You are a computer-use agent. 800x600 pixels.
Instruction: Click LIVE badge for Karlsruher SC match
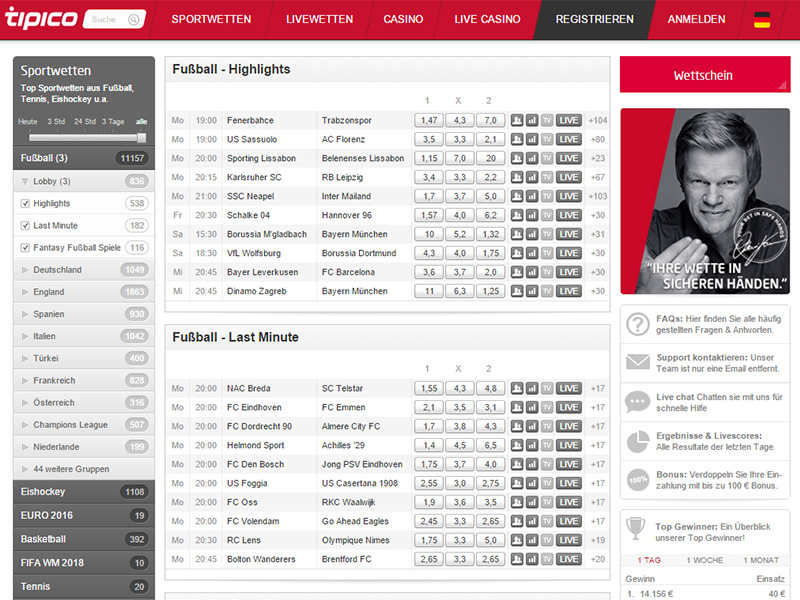[x=568, y=177]
